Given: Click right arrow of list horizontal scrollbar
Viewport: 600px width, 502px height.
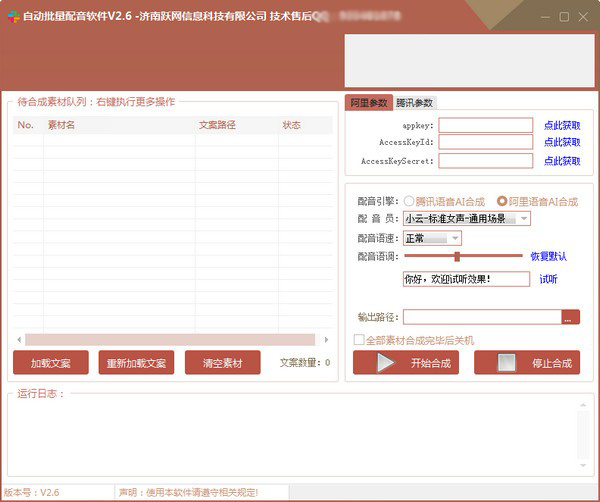Looking at the screenshot, I should [326, 340].
